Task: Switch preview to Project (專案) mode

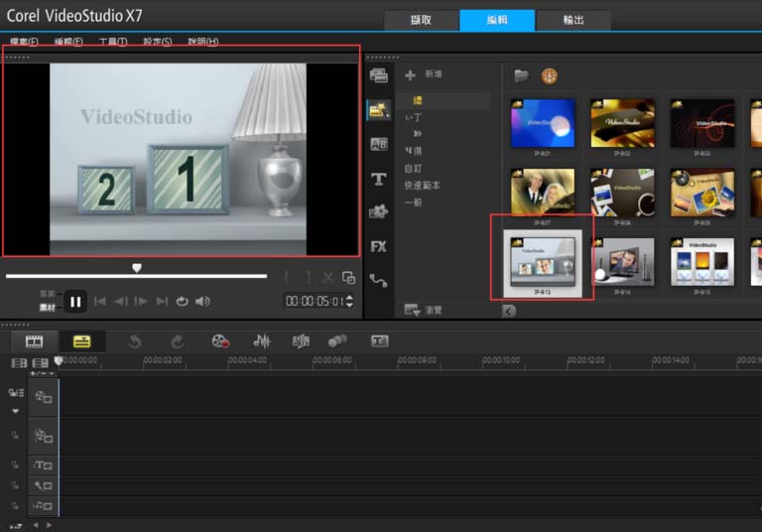Action: 48,294
